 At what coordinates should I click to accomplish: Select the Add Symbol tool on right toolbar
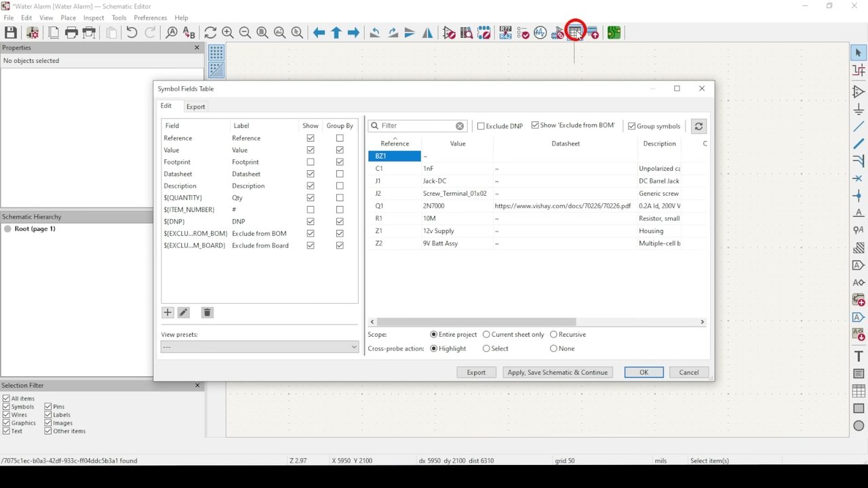(x=859, y=91)
